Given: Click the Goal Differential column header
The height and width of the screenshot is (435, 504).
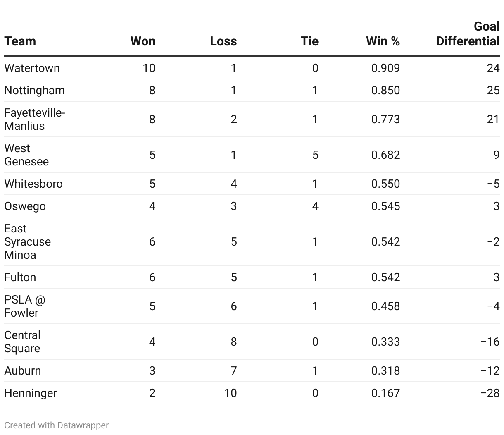Looking at the screenshot, I should tap(468, 34).
